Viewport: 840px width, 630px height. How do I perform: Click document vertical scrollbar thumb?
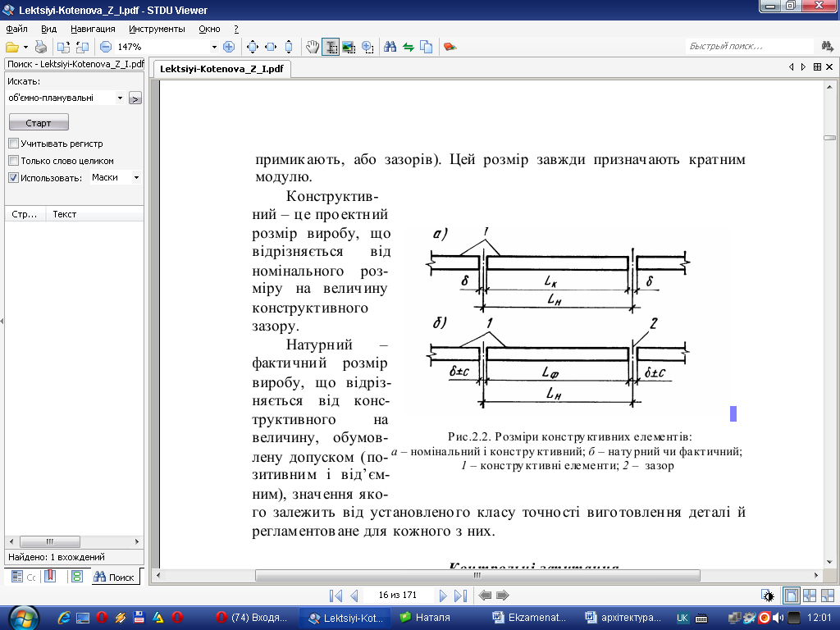point(829,138)
